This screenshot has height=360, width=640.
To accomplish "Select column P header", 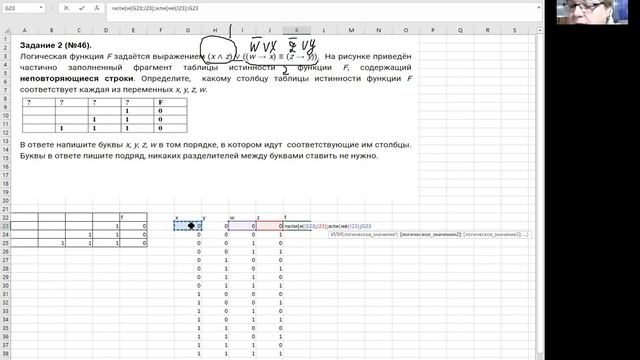I will tap(433, 30).
